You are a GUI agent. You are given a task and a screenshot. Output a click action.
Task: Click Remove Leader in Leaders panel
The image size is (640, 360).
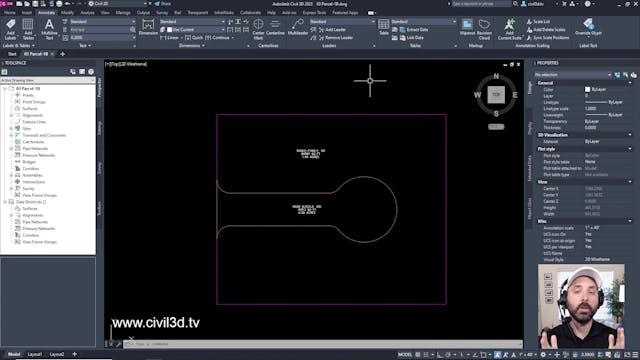pyautogui.click(x=336, y=38)
